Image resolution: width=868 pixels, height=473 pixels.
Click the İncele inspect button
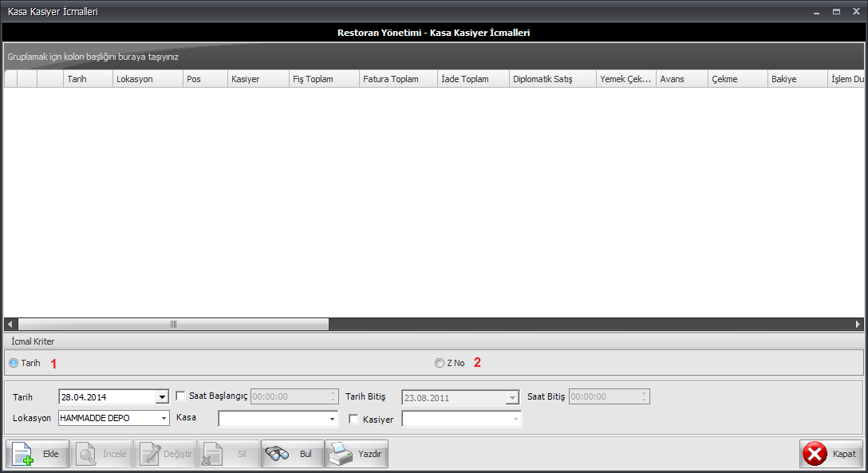pyautogui.click(x=101, y=454)
